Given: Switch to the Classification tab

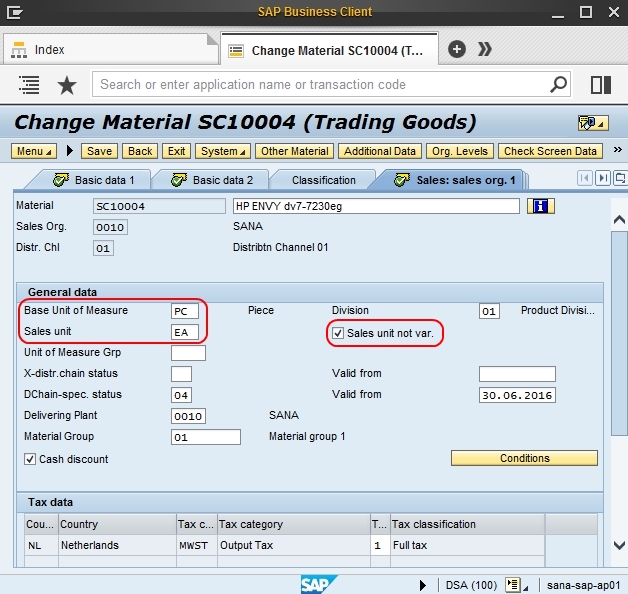Looking at the screenshot, I should (324, 180).
